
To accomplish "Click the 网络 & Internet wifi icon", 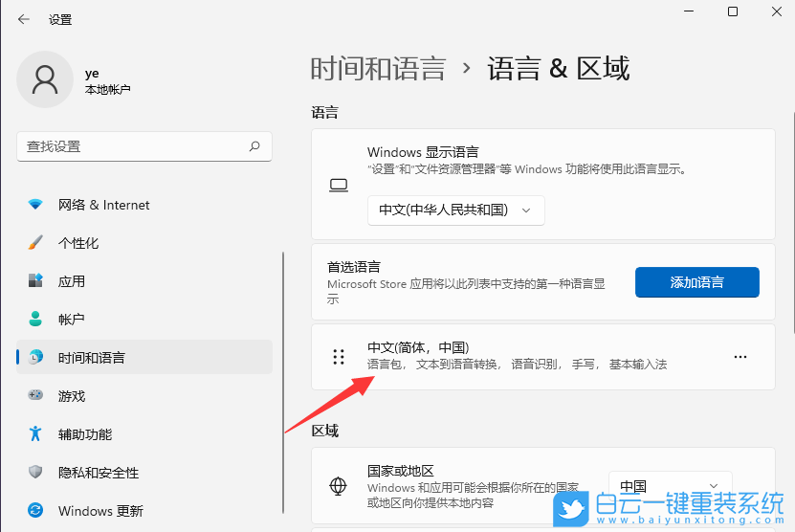I will [35, 205].
